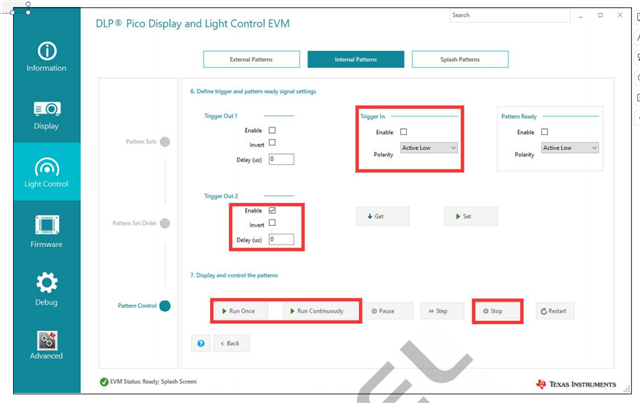Select the Pattern Control step circle

click(x=165, y=306)
